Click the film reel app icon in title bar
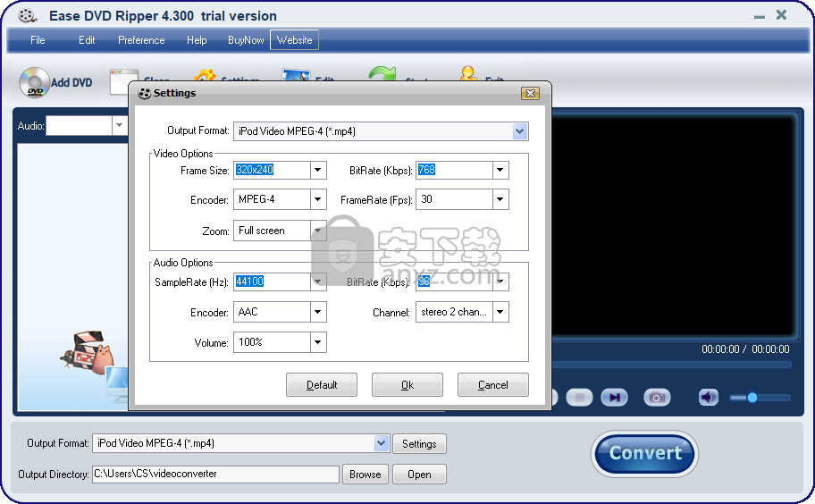 tap(27, 16)
